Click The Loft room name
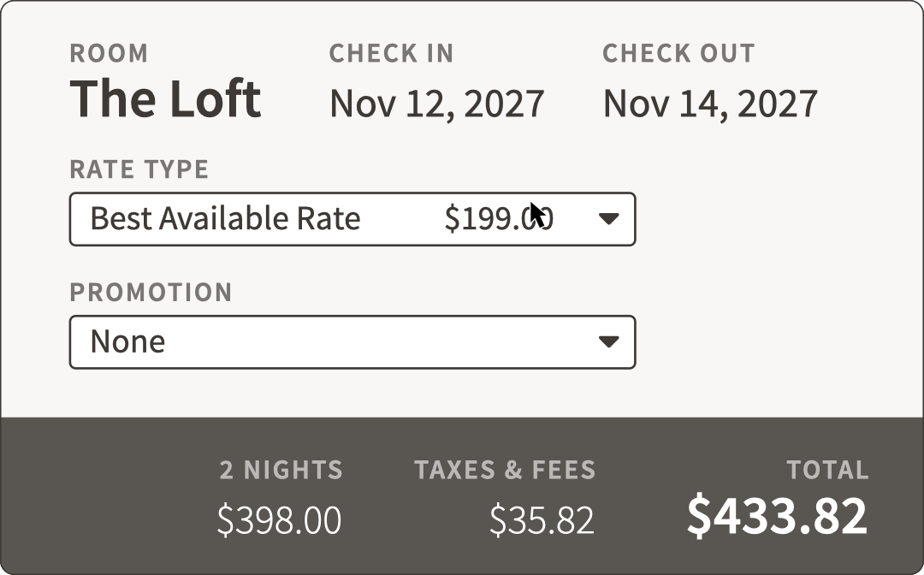 [x=165, y=98]
